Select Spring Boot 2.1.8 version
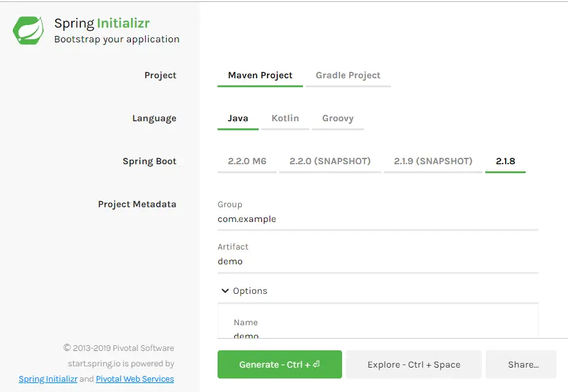Screen dimensions: 568x392 [x=505, y=161]
